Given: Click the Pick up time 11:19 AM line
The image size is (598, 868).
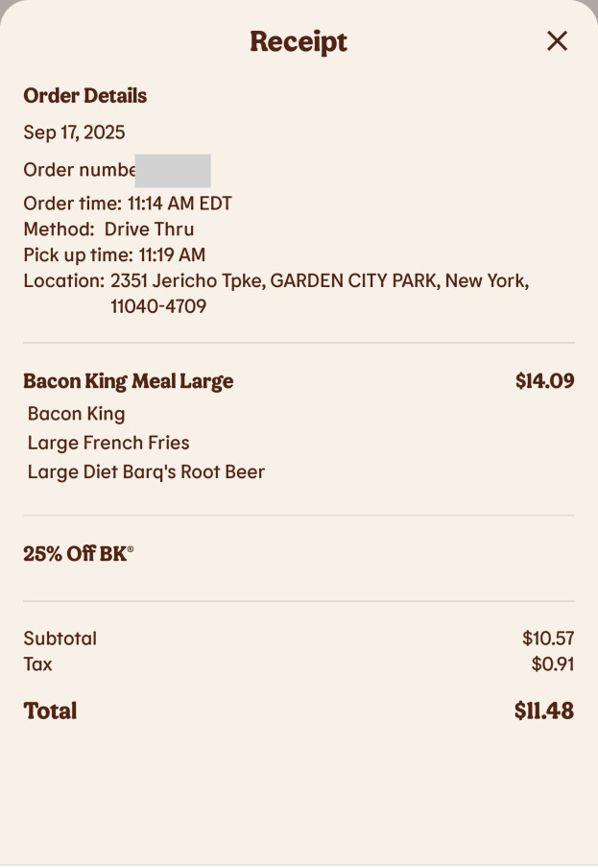Looking at the screenshot, I should (114, 255).
